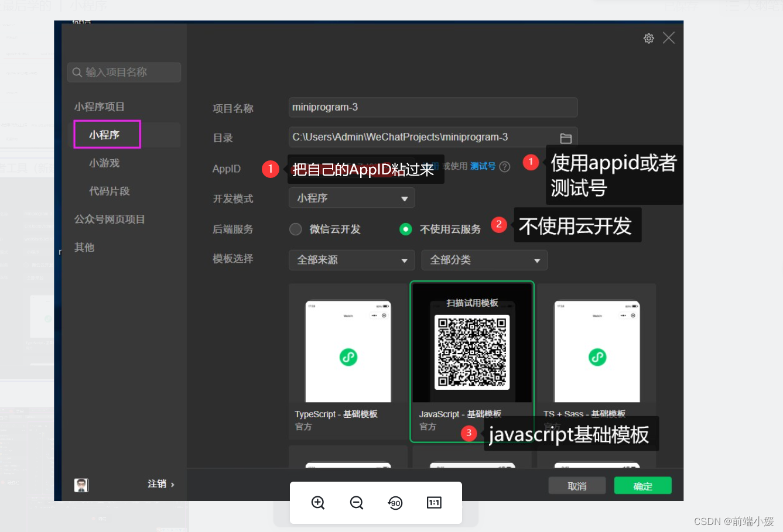Rotate the image 90 degrees
This screenshot has width=783, height=532.
click(395, 503)
